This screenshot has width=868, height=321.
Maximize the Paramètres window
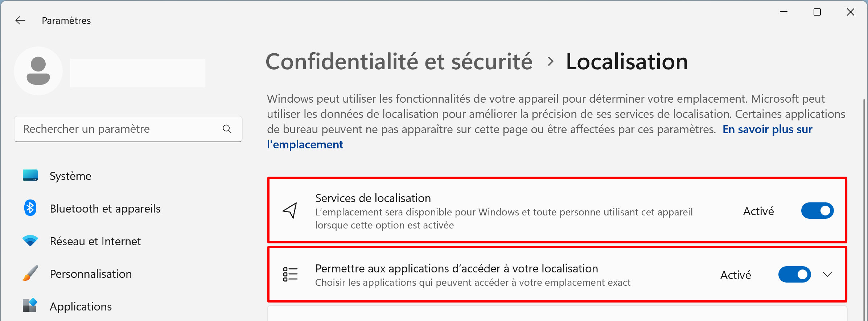click(x=817, y=12)
